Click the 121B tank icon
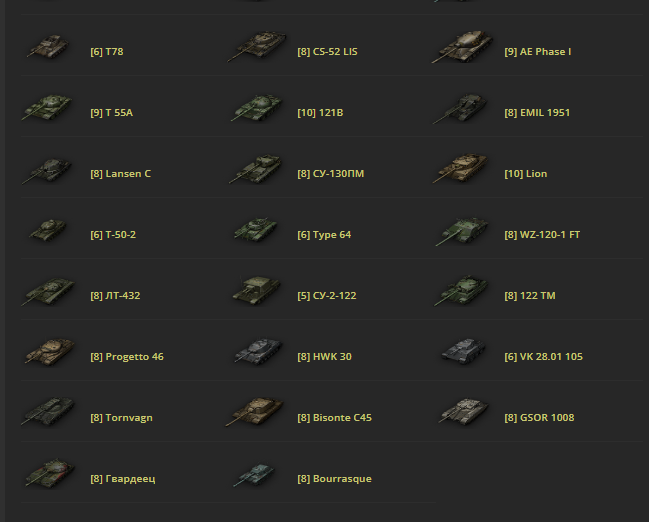Screen dimensions: 649x522 tap(257, 108)
